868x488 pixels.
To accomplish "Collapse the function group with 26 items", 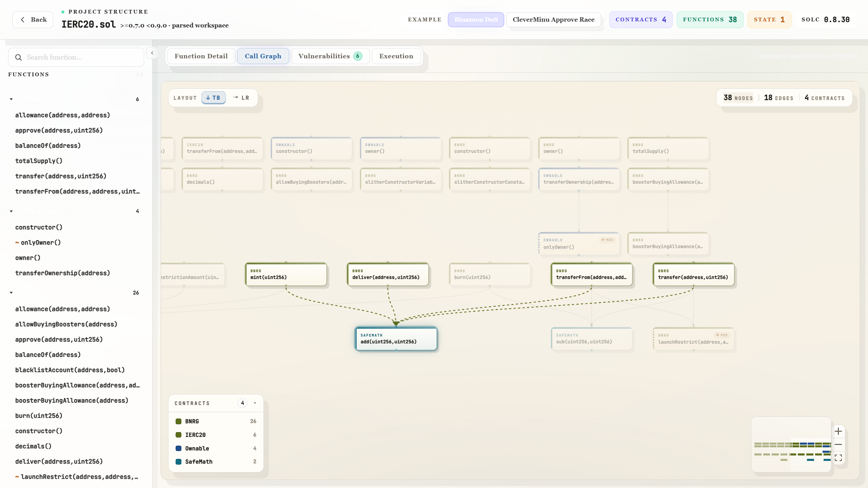I will (11, 292).
